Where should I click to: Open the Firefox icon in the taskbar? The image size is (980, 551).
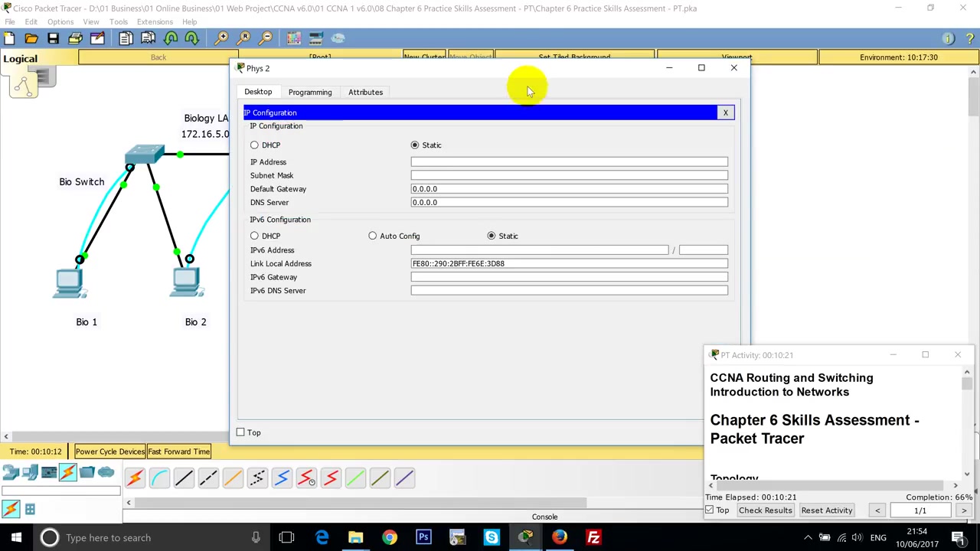coord(560,537)
